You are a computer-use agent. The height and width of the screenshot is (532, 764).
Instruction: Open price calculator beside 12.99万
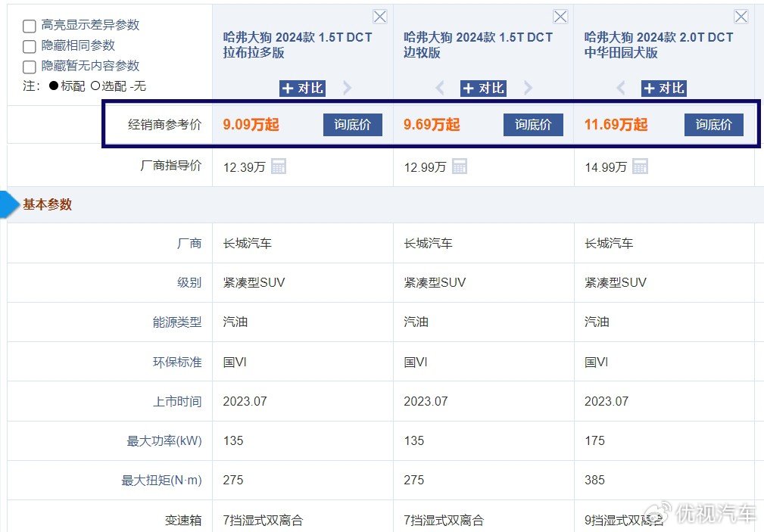pos(459,166)
